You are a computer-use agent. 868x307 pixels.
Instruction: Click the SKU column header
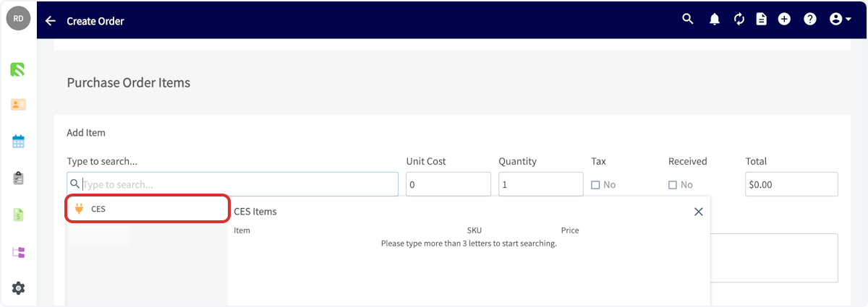click(x=475, y=230)
